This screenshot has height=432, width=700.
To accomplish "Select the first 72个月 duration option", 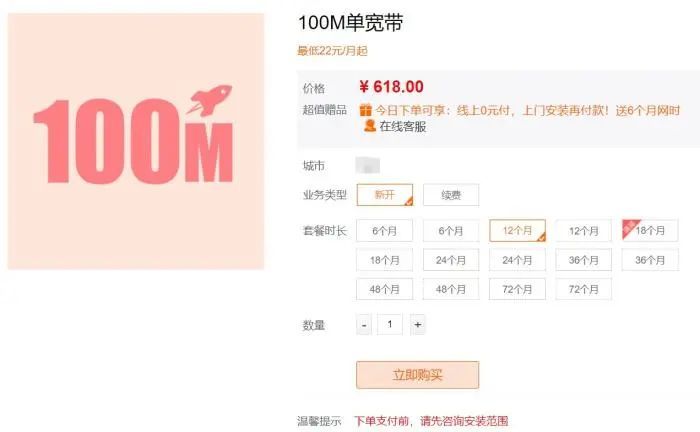I will (517, 289).
